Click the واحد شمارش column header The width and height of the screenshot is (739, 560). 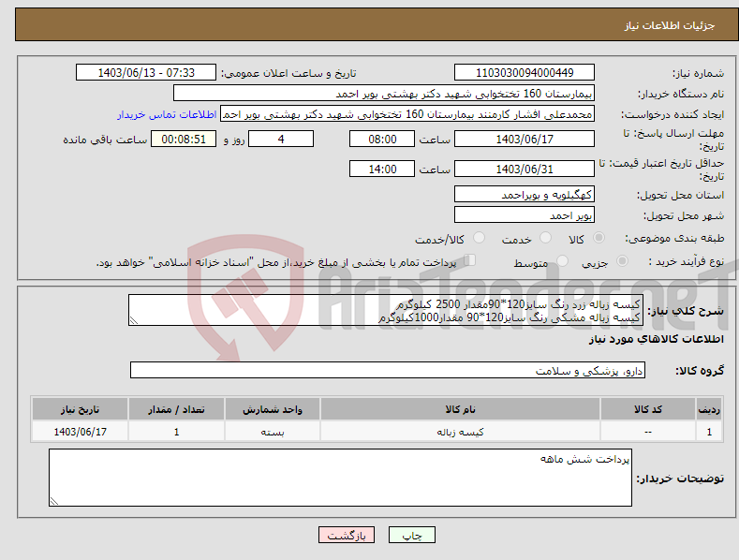tap(273, 409)
